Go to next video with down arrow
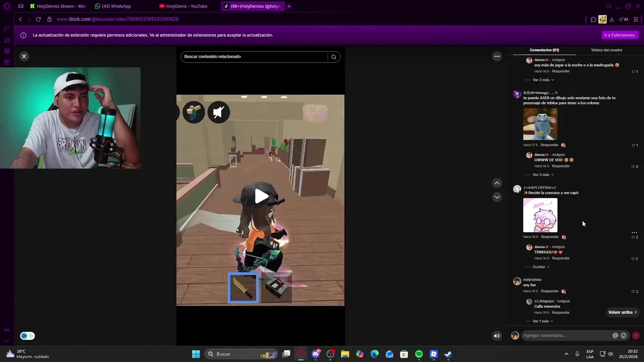 point(497,197)
